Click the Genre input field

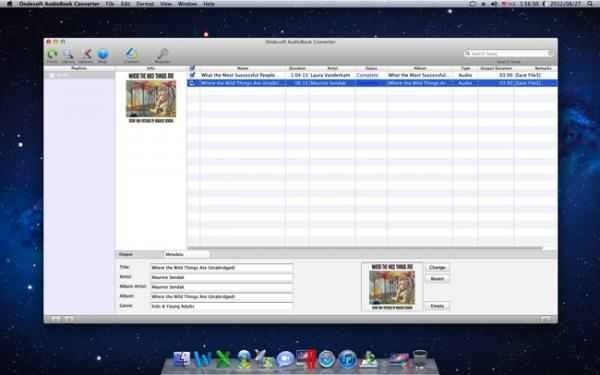coord(222,306)
